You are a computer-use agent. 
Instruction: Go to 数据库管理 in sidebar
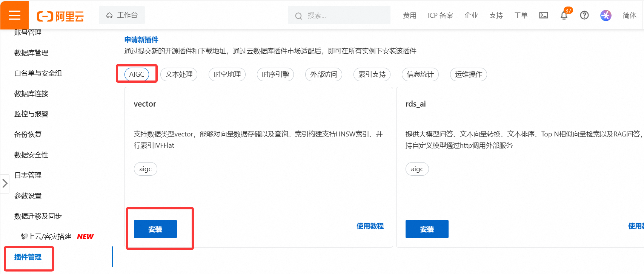[x=31, y=53]
